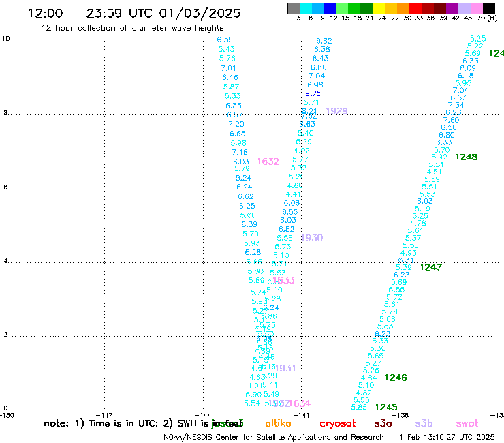Viewport: 504px width, 443px height.
Task: Select the 4.78 wave height value
Action: 418,223
